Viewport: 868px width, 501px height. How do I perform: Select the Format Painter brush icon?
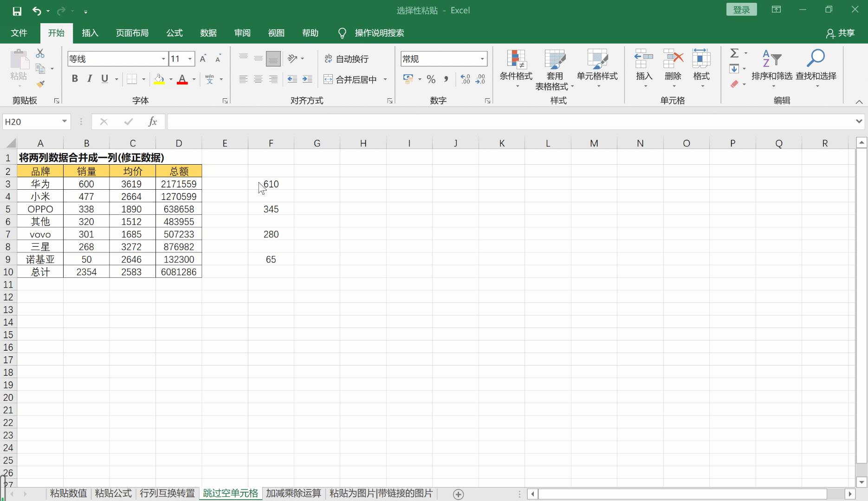tap(40, 84)
